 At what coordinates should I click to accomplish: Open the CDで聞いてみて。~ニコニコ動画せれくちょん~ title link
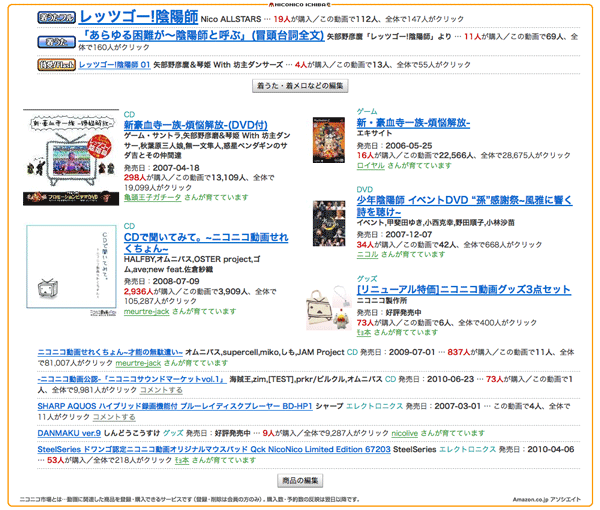[206, 243]
